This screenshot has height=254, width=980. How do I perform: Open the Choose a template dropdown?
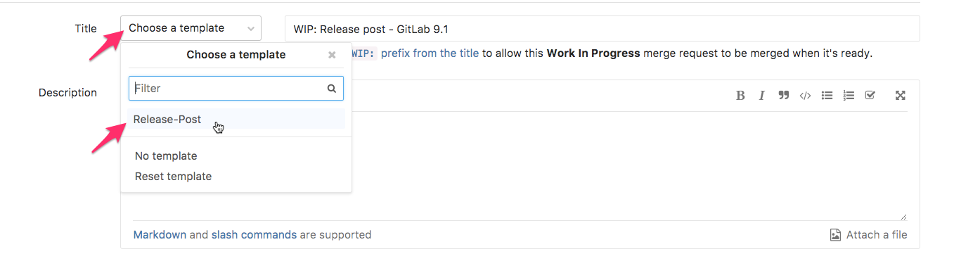191,28
